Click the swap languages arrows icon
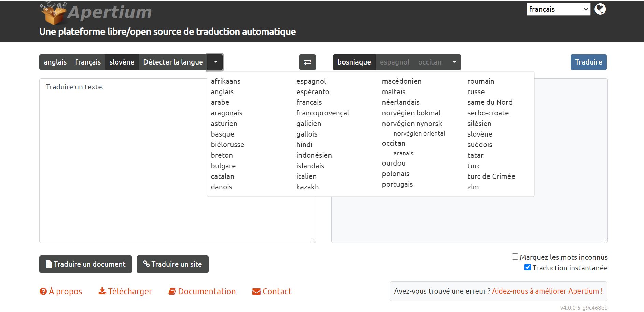 [307, 62]
